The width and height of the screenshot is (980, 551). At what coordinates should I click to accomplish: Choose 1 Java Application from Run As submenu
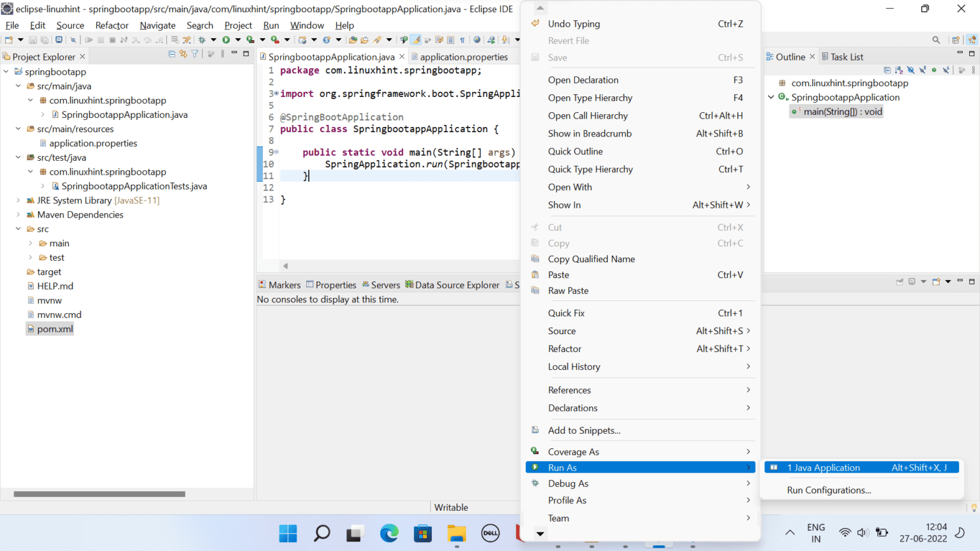tap(862, 467)
